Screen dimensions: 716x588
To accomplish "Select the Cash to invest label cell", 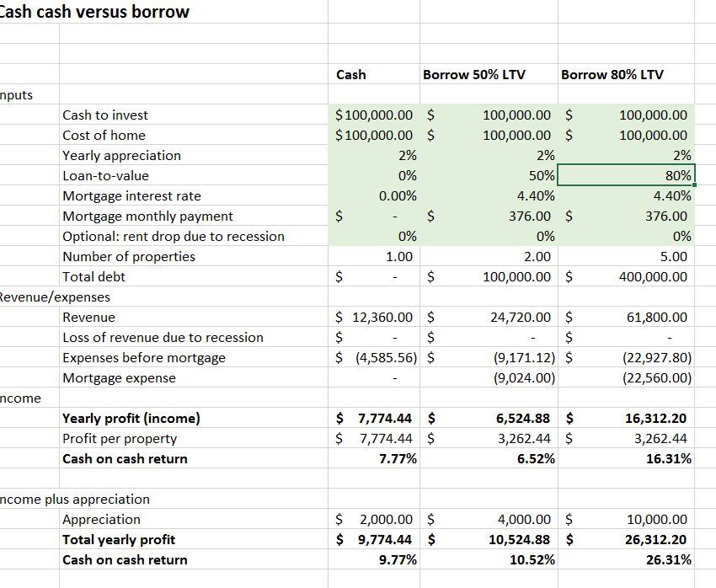I will (194, 115).
